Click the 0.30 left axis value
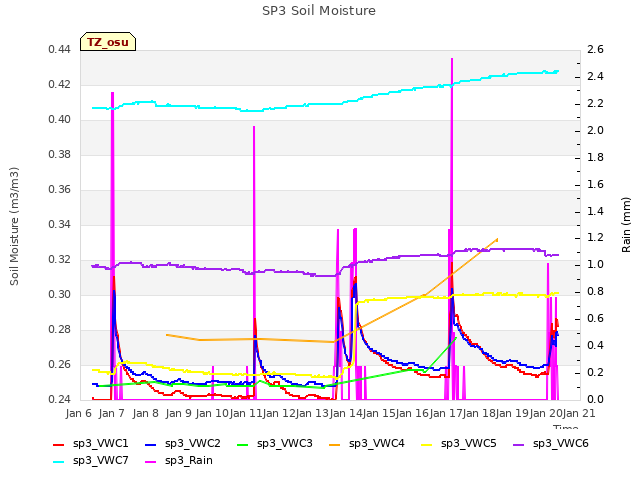The width and height of the screenshot is (640, 480). point(60,295)
